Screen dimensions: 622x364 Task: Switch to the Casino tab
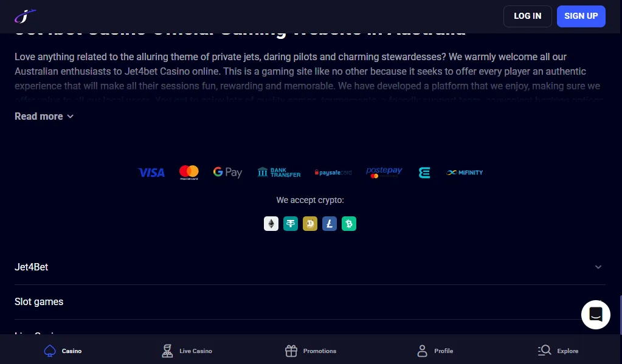point(63,351)
